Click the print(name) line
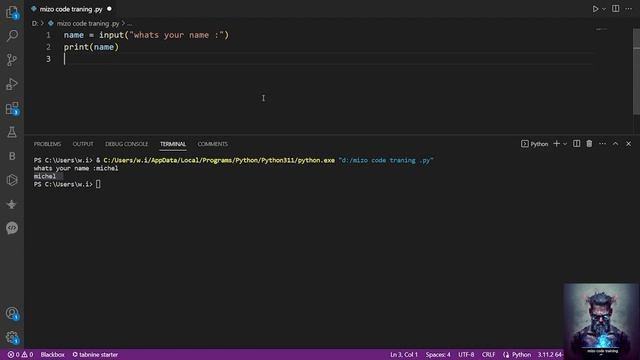The image size is (640, 360). coord(91,47)
